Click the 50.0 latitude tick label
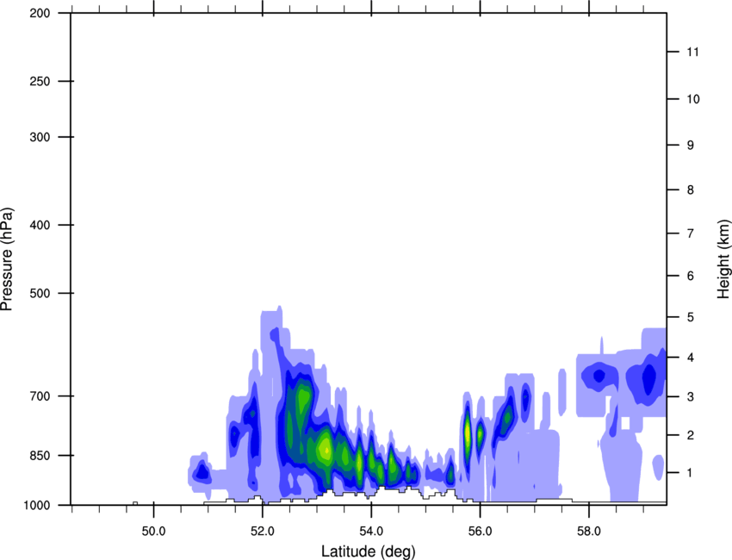 [153, 531]
